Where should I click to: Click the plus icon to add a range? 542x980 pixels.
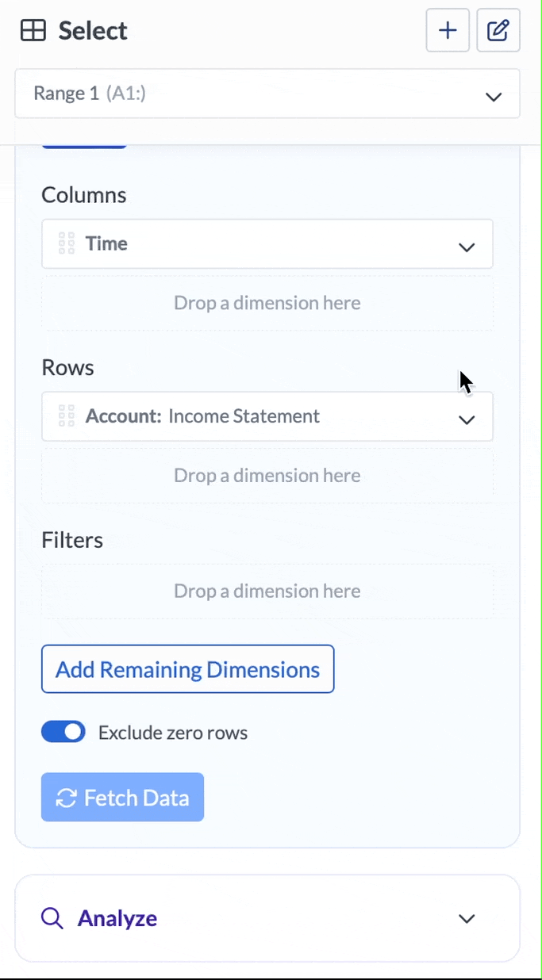point(447,30)
